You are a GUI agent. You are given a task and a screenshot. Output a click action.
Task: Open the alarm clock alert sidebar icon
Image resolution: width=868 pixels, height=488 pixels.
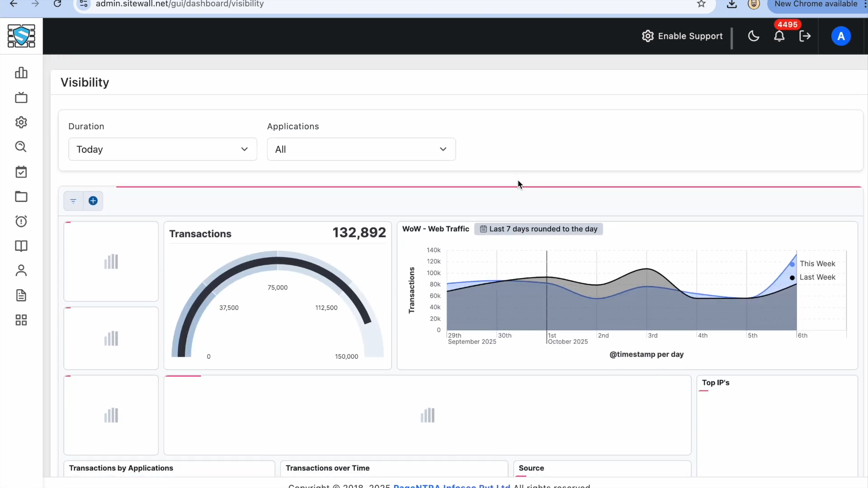[x=21, y=221]
